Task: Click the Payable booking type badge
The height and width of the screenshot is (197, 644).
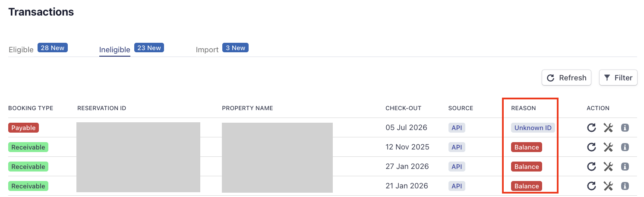Action: (x=24, y=128)
